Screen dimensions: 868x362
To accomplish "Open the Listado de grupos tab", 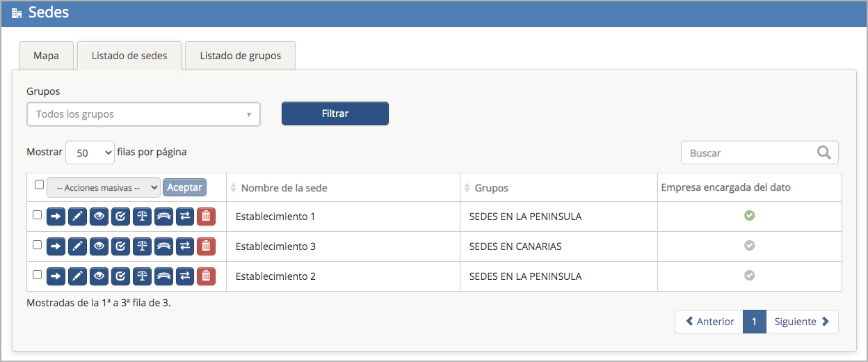I will [x=240, y=56].
